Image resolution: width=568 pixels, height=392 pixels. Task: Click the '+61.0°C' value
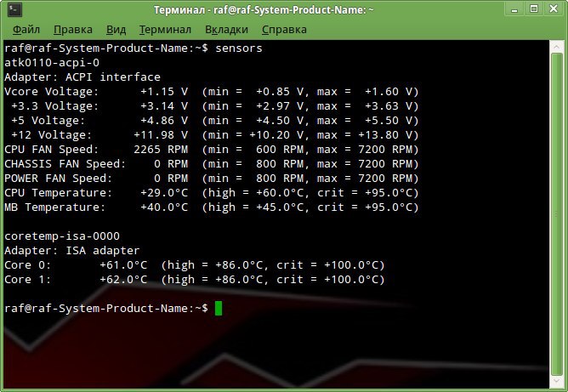point(123,265)
